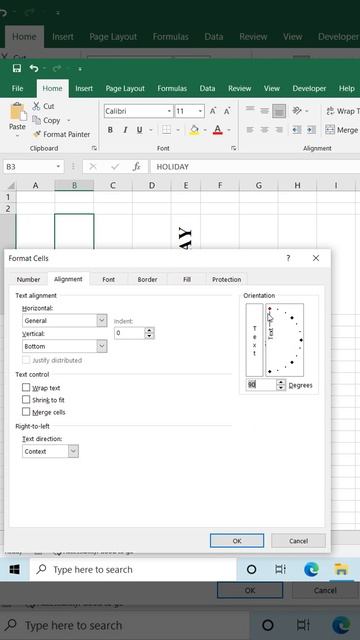Click the Middle Align icon
Screen dimensions: 360x640
264,110
